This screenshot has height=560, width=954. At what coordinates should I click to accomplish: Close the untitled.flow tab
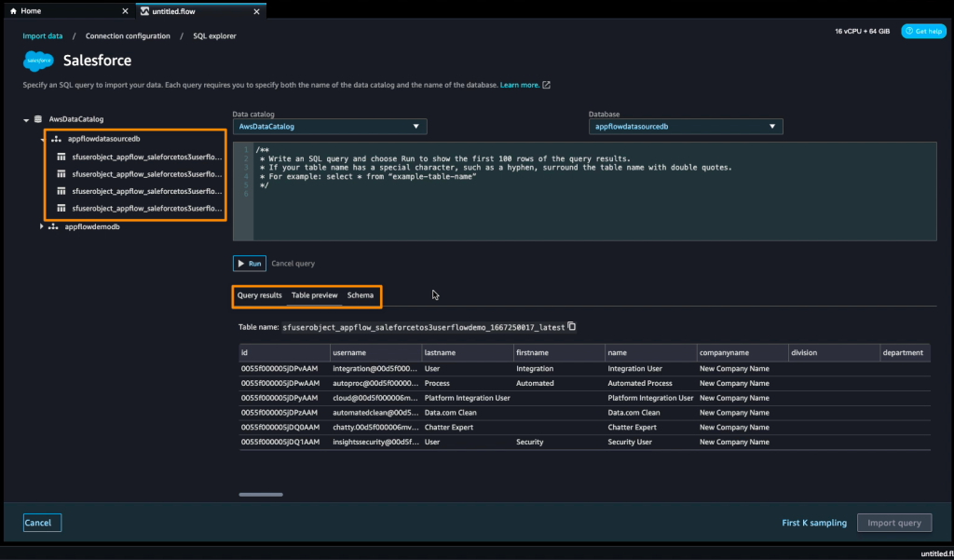[257, 11]
